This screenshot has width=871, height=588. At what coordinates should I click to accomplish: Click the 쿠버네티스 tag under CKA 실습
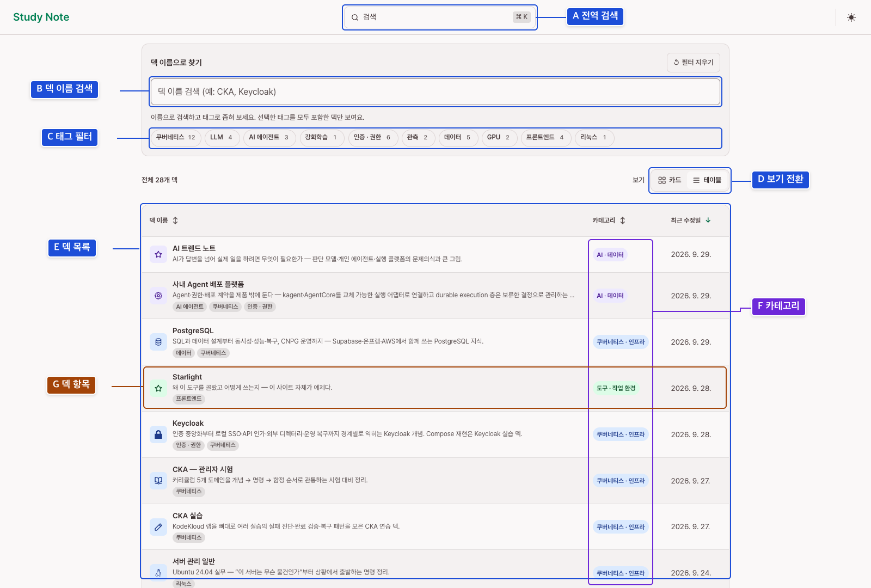pyautogui.click(x=189, y=538)
